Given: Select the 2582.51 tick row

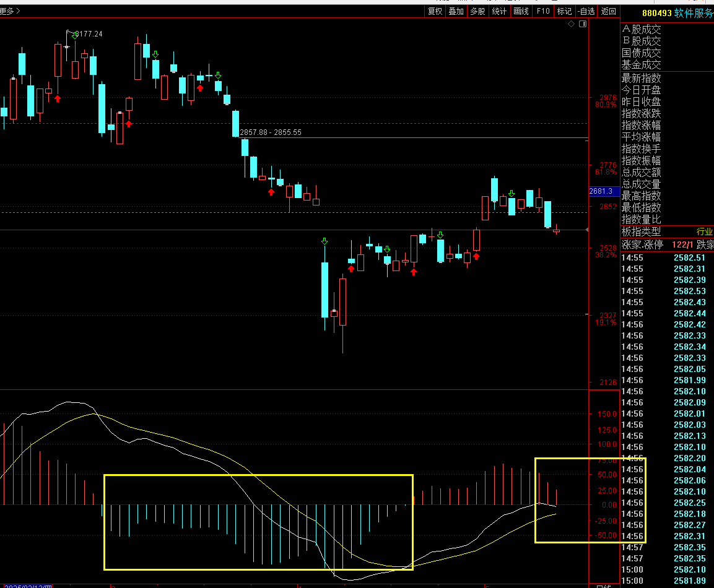Looking at the screenshot, I should coord(668,257).
